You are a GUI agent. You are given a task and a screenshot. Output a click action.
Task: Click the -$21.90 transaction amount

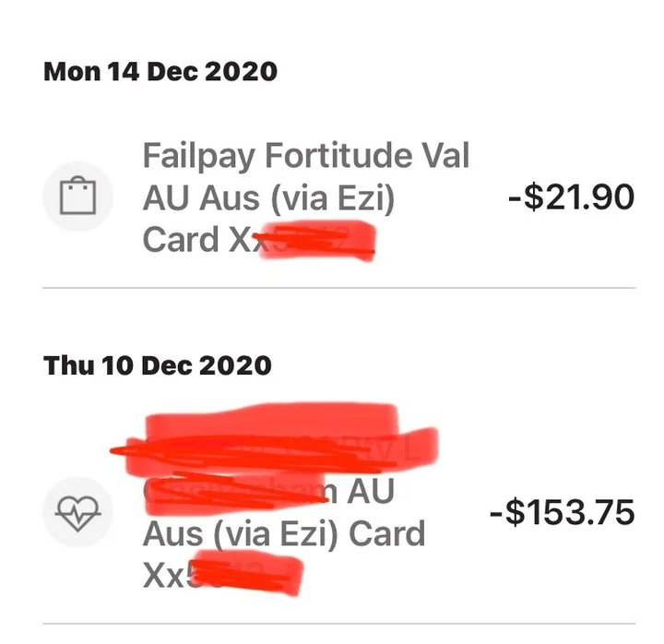click(572, 197)
